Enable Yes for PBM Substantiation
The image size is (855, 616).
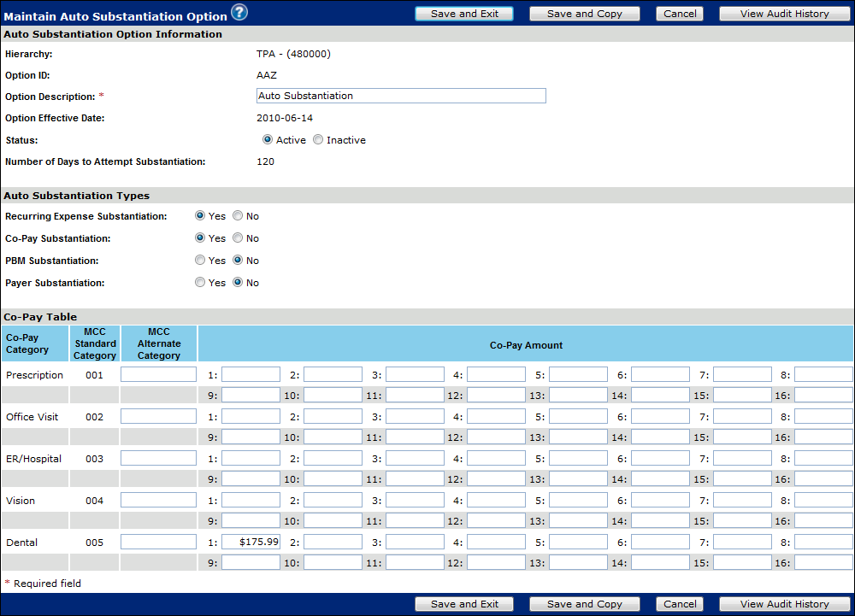pos(200,261)
